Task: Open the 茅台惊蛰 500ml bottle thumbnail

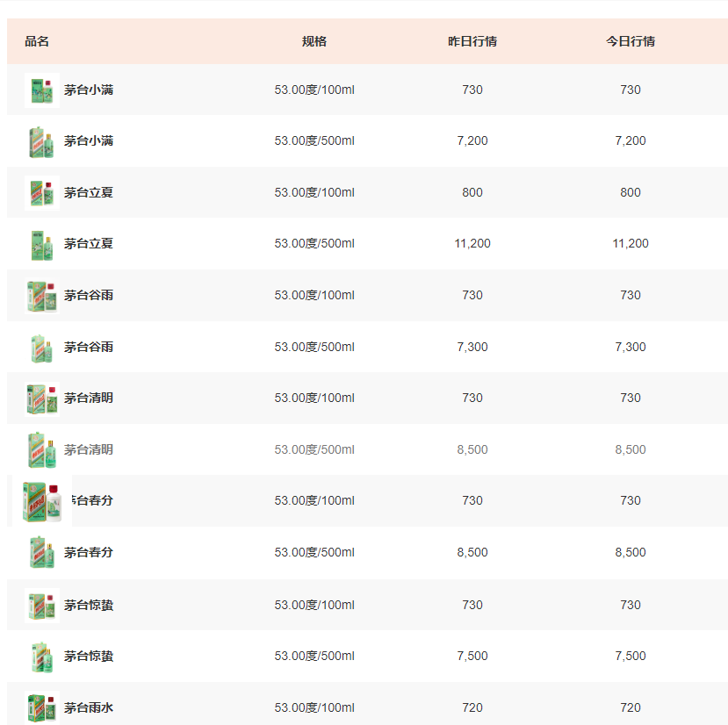Action: pos(42,657)
